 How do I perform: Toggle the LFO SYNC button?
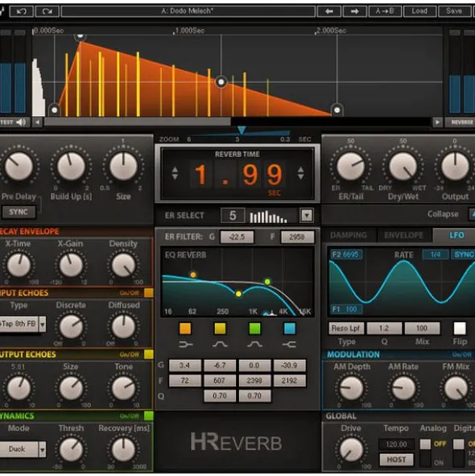(x=464, y=255)
